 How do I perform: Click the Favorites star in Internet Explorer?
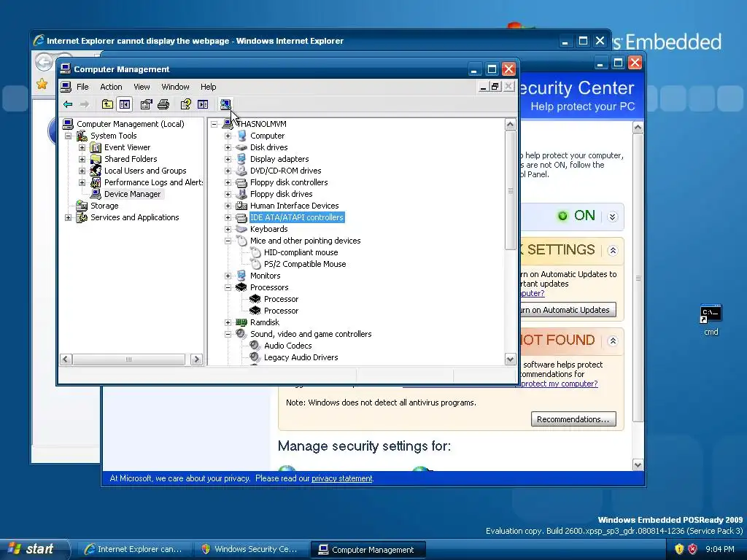(42, 84)
